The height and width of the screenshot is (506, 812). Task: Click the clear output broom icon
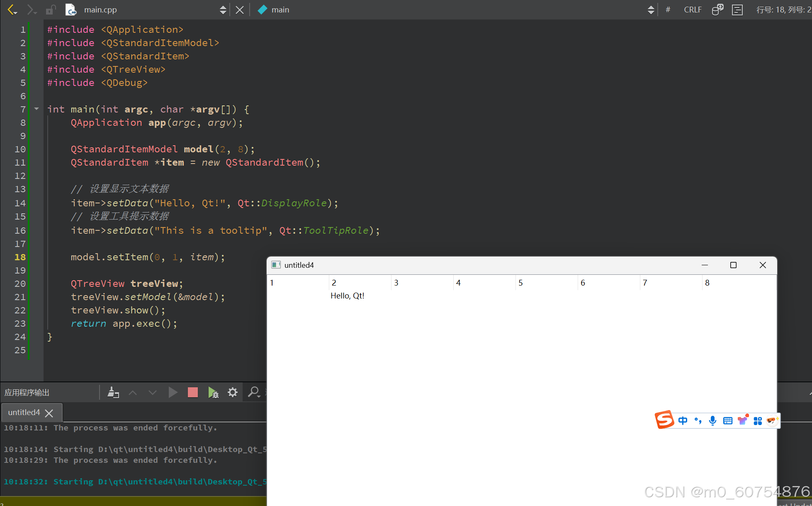pos(113,392)
